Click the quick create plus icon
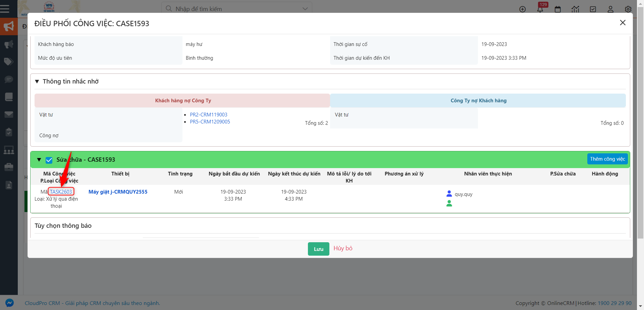The width and height of the screenshot is (644, 310). pyautogui.click(x=523, y=9)
